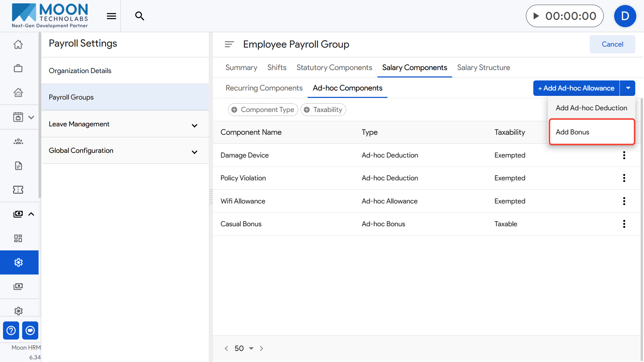Open three-dot menu for Damage Device
Screen dimensions: 644x362
tap(624, 155)
